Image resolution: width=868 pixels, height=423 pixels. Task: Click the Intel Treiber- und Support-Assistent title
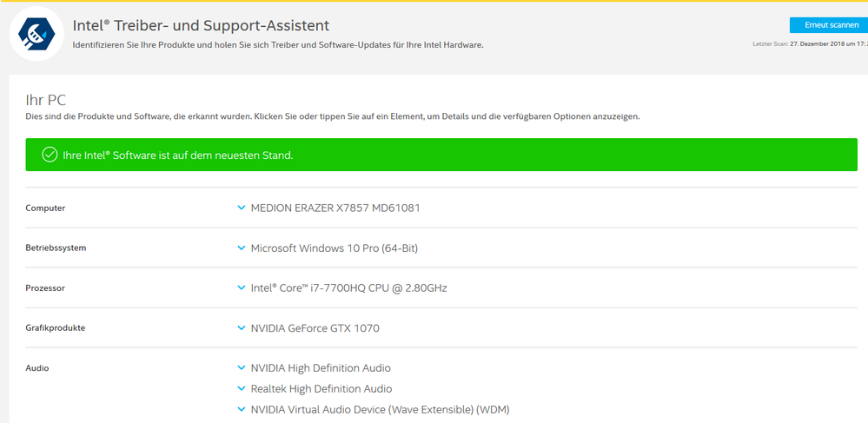tap(201, 25)
